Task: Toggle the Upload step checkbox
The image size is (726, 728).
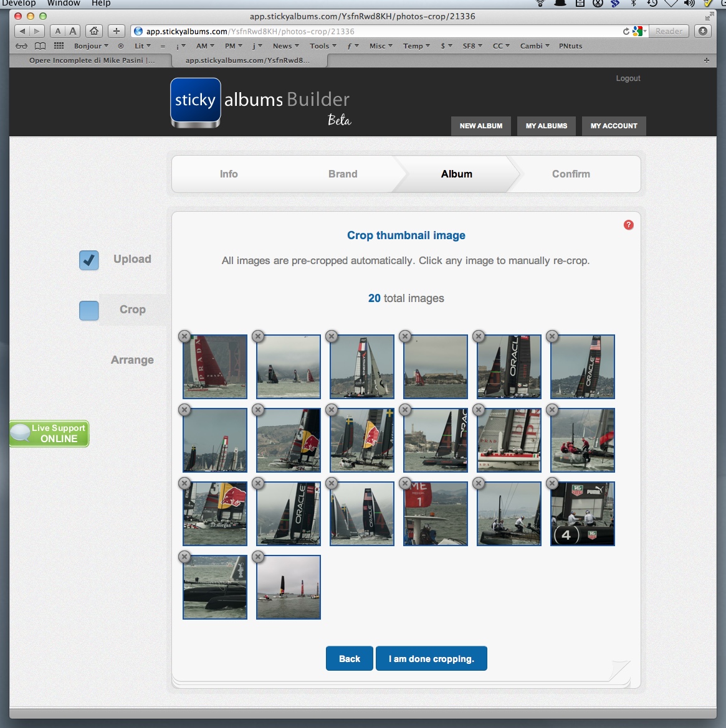Action: [x=89, y=260]
